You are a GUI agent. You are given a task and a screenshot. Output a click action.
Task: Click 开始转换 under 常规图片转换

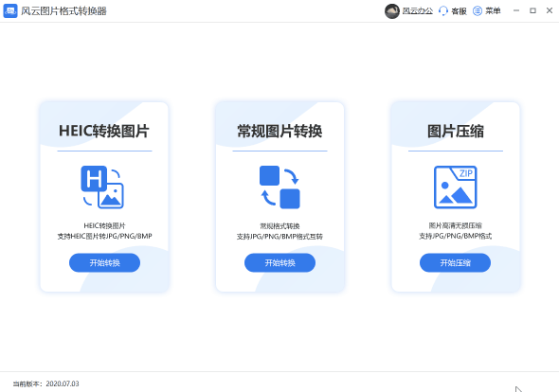(x=279, y=262)
